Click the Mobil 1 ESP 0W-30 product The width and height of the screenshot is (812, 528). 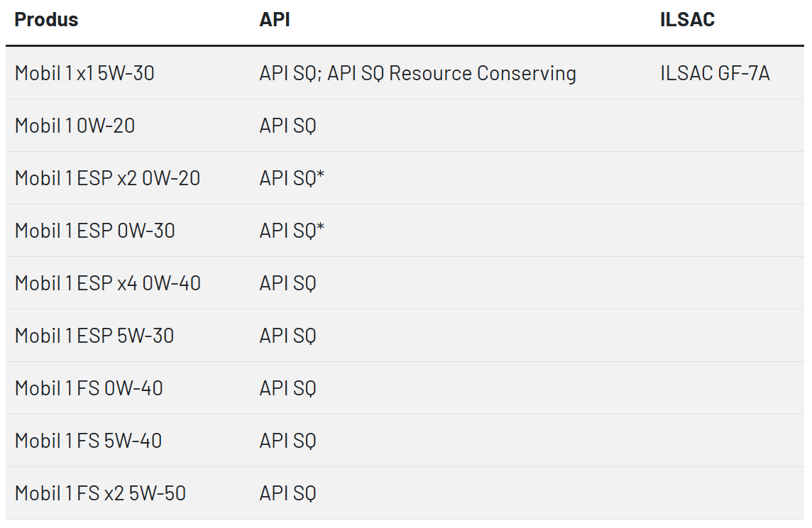pyautogui.click(x=95, y=231)
